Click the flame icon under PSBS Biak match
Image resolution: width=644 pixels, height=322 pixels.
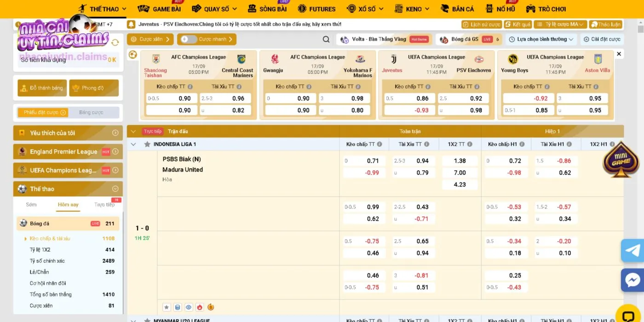[x=200, y=307]
